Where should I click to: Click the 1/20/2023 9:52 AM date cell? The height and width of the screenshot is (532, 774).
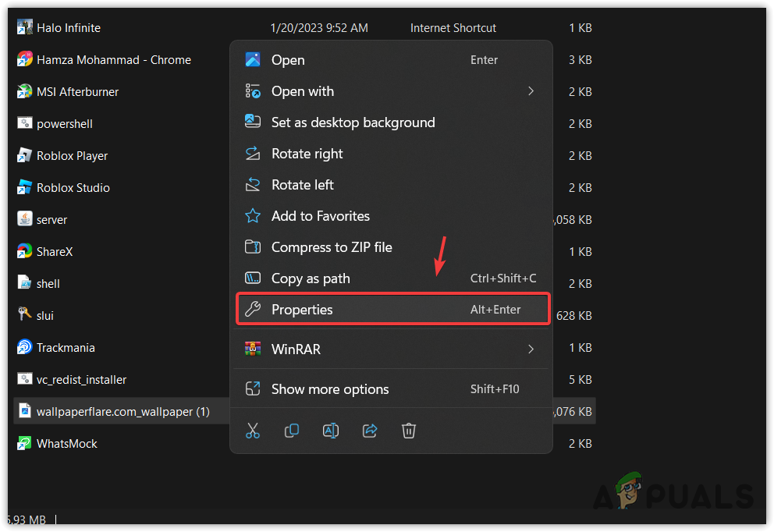319,28
